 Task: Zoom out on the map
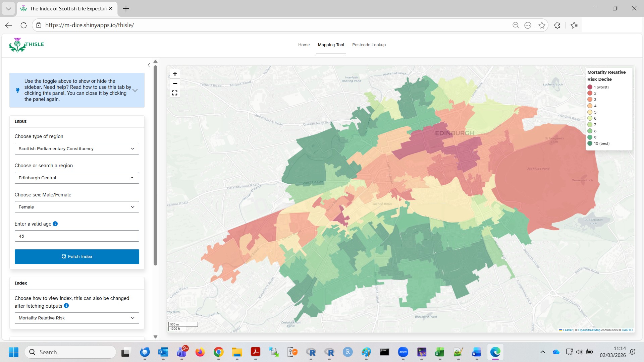(174, 83)
